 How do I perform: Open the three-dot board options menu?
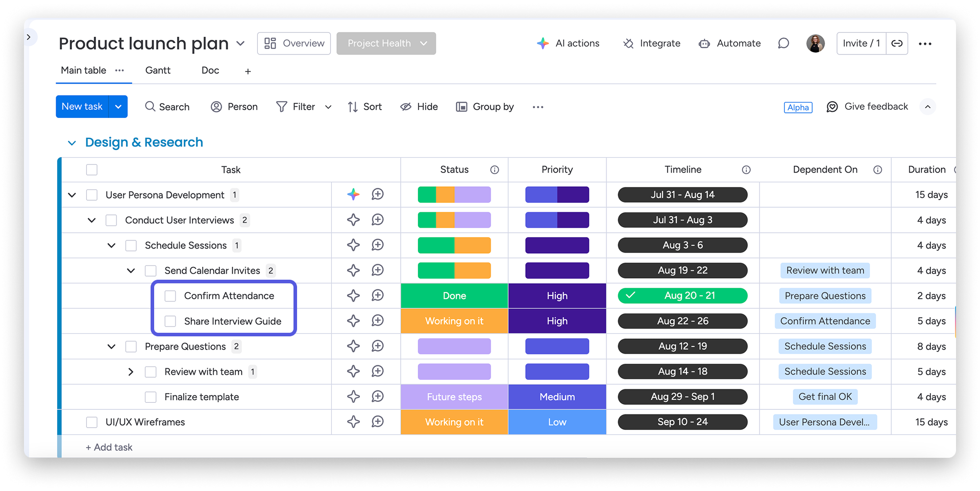pos(925,44)
